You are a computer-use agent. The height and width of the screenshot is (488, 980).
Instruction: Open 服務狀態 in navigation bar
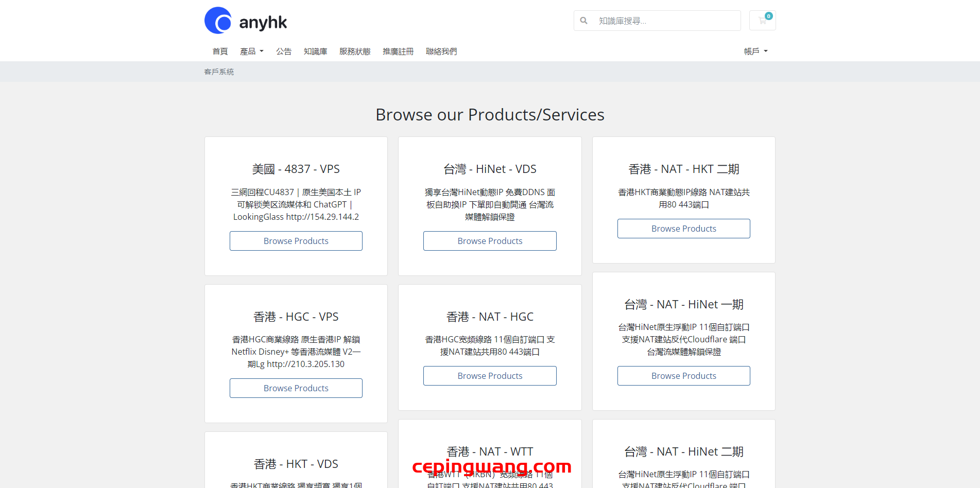tap(355, 51)
